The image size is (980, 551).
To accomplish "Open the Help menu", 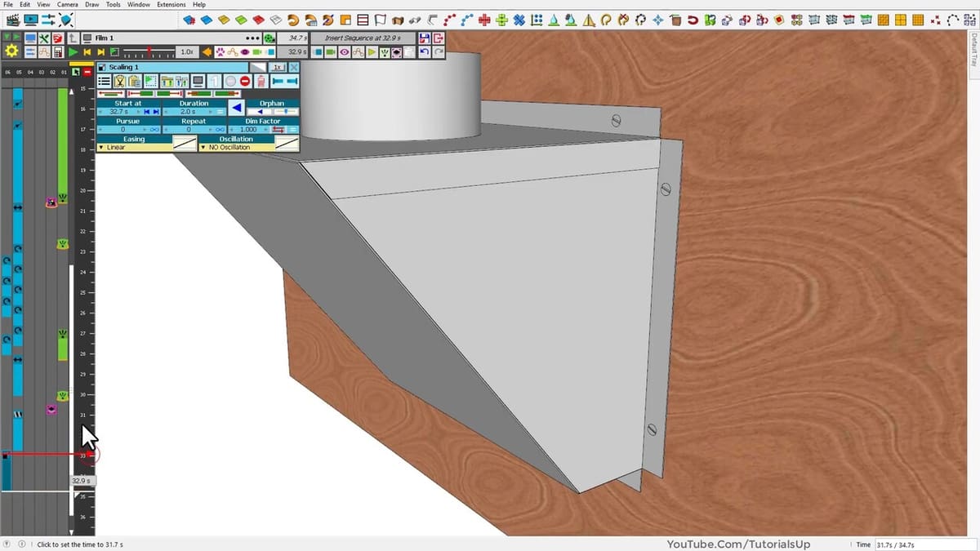I will [199, 4].
